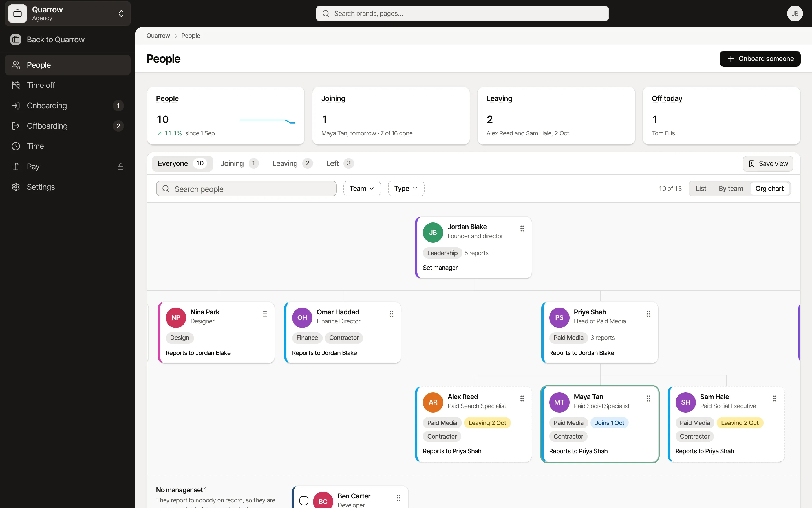The image size is (812, 508).
Task: Click the Time clock icon in sidebar
Action: coord(16,146)
